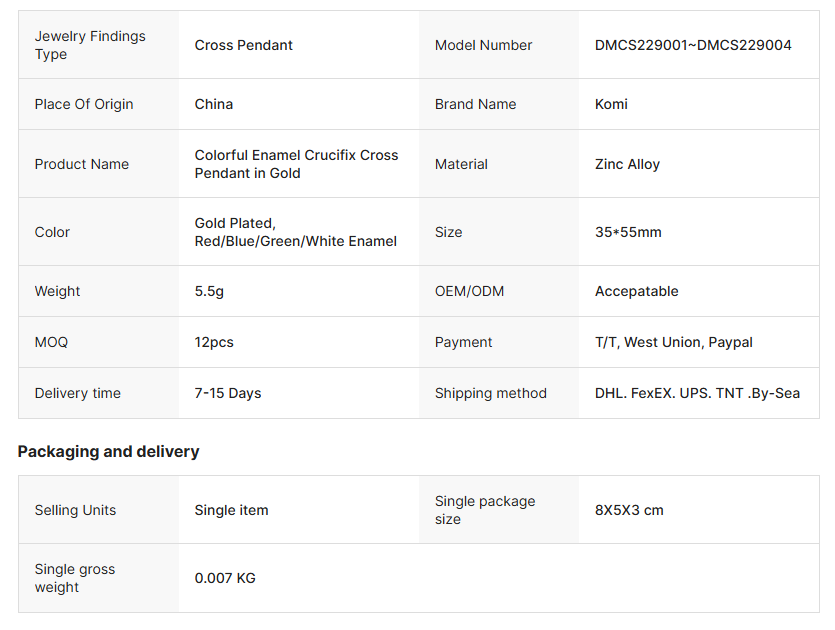Click the Place Of Origin label
The image size is (835, 630).
coord(83,104)
